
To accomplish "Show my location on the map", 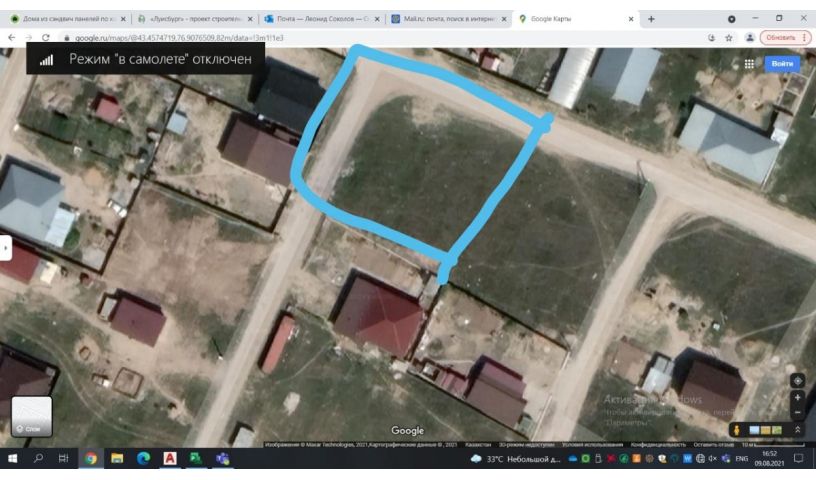I will (x=797, y=380).
